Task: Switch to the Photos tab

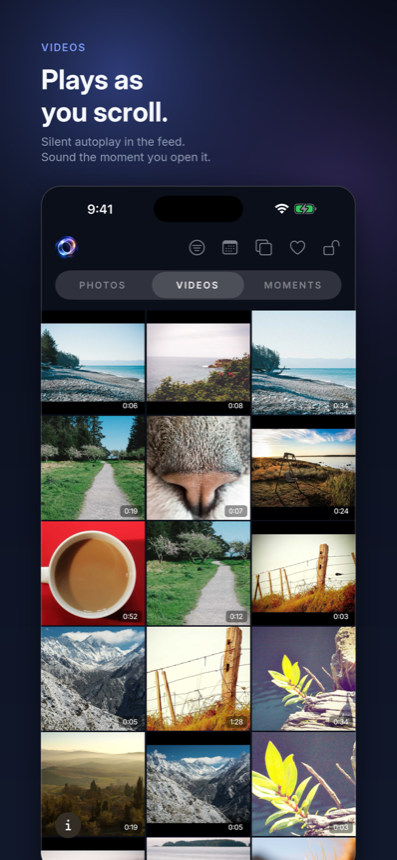Action: coord(103,285)
